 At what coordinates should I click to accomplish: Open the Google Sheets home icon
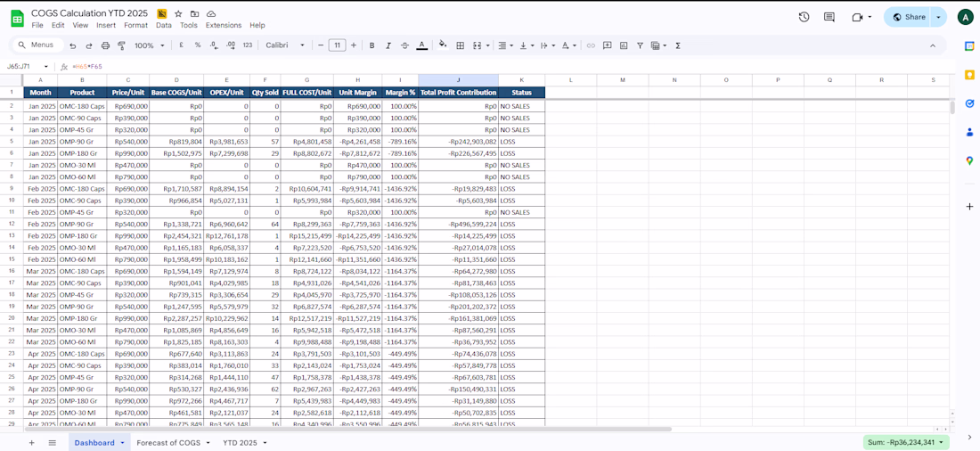click(18, 18)
